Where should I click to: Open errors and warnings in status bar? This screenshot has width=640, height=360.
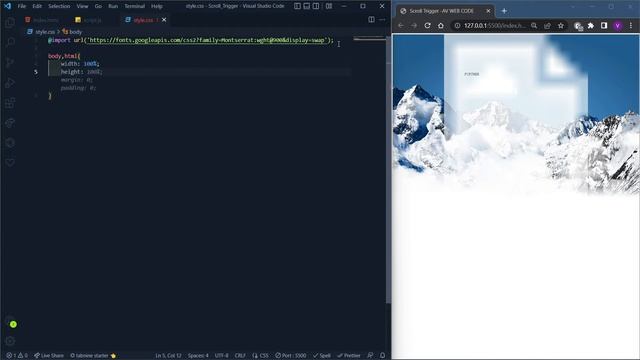coord(17,356)
